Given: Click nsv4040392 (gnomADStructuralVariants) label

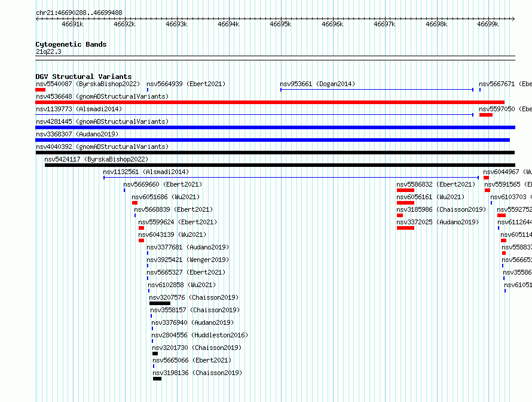Looking at the screenshot, I should pos(102,147).
